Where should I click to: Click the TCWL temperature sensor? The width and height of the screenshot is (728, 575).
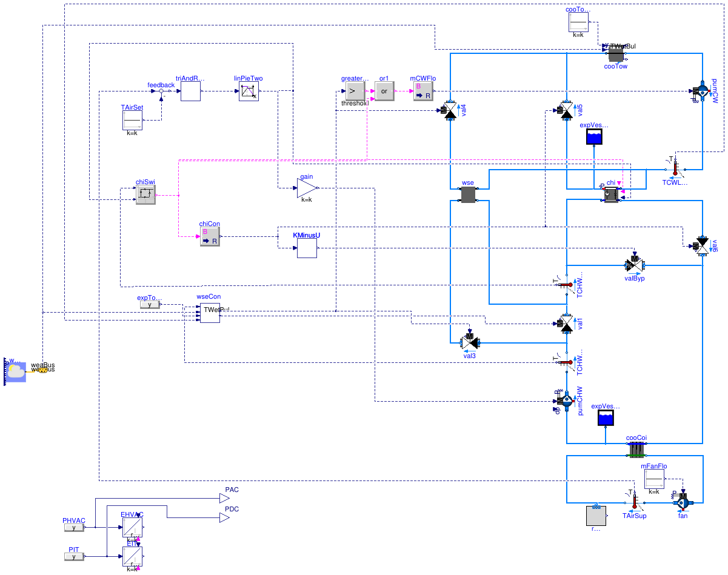pos(674,170)
